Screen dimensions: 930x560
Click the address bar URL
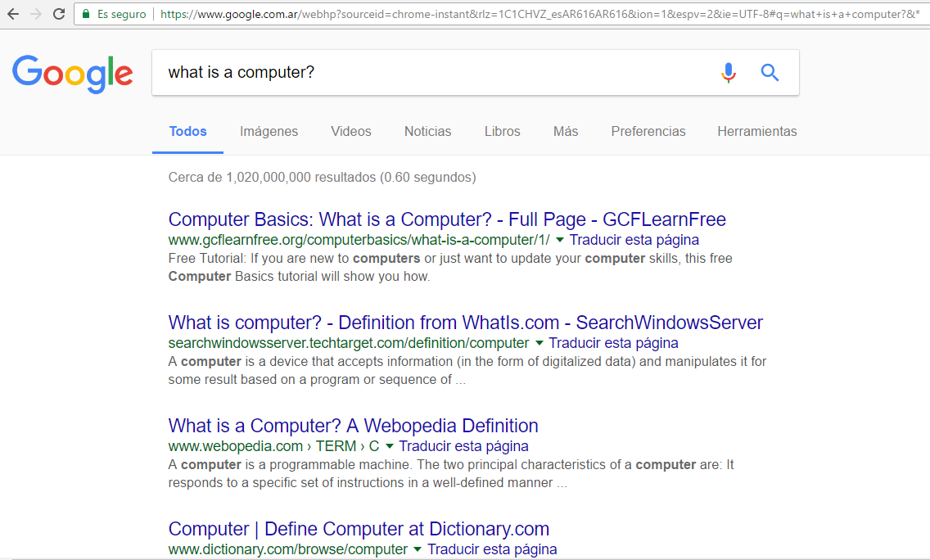pyautogui.click(x=539, y=14)
